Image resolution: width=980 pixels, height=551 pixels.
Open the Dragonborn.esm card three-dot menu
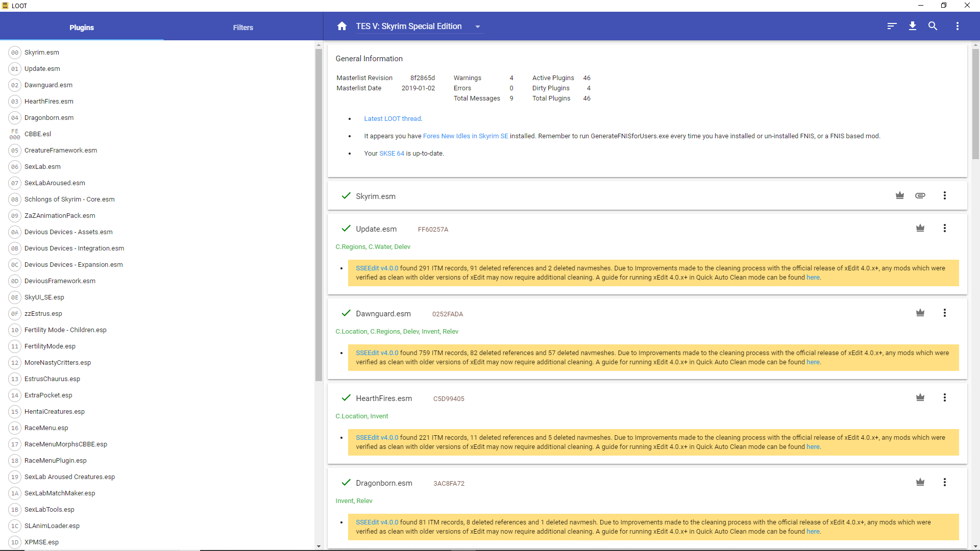coord(945,482)
